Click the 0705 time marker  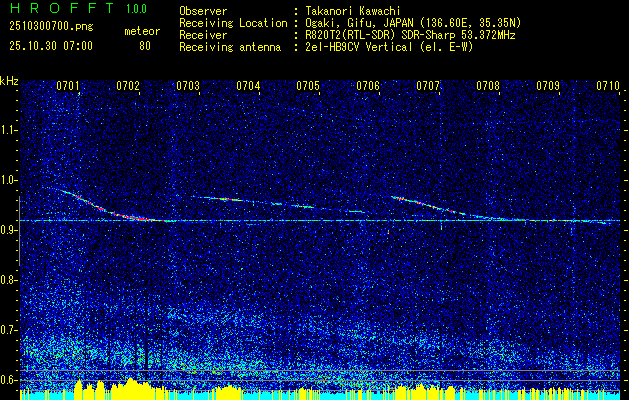pyautogui.click(x=308, y=85)
